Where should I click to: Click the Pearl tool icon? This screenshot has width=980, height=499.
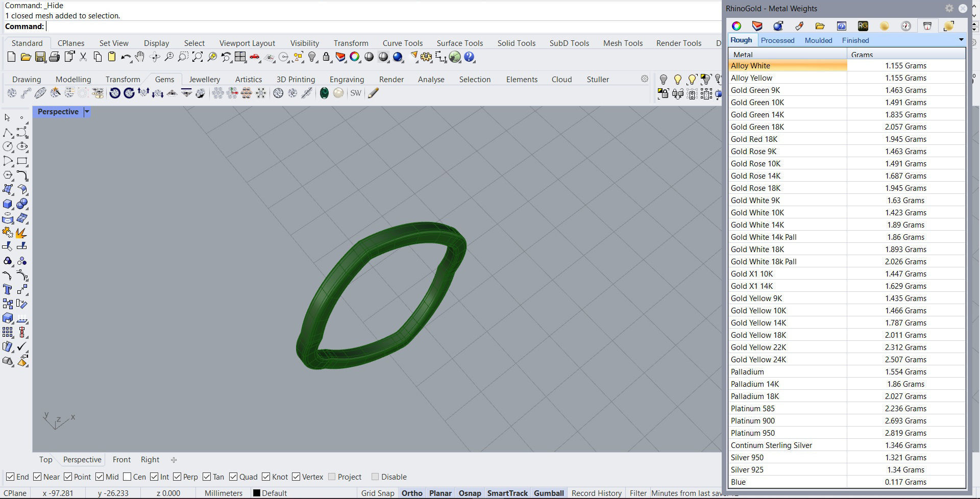tap(338, 93)
